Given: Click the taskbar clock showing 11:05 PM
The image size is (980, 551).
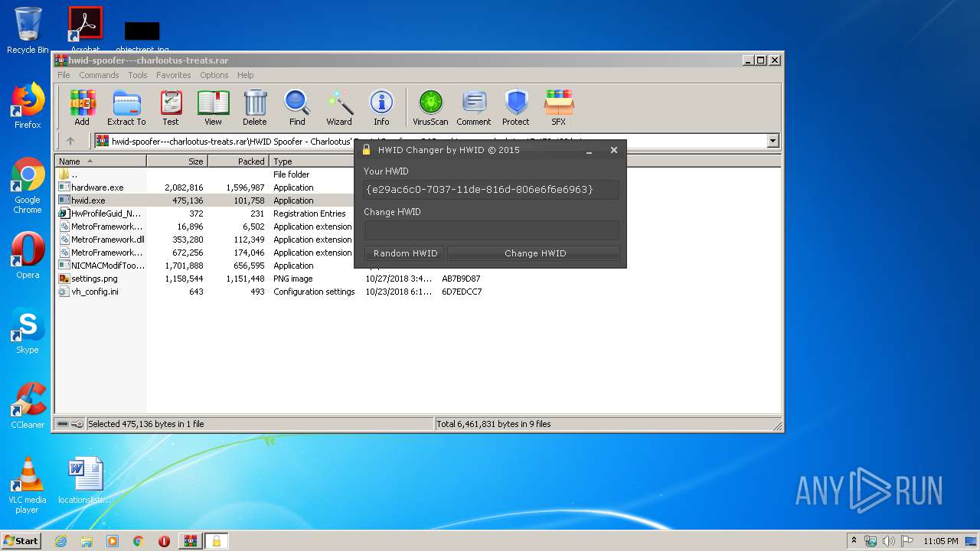Looking at the screenshot, I should 941,541.
